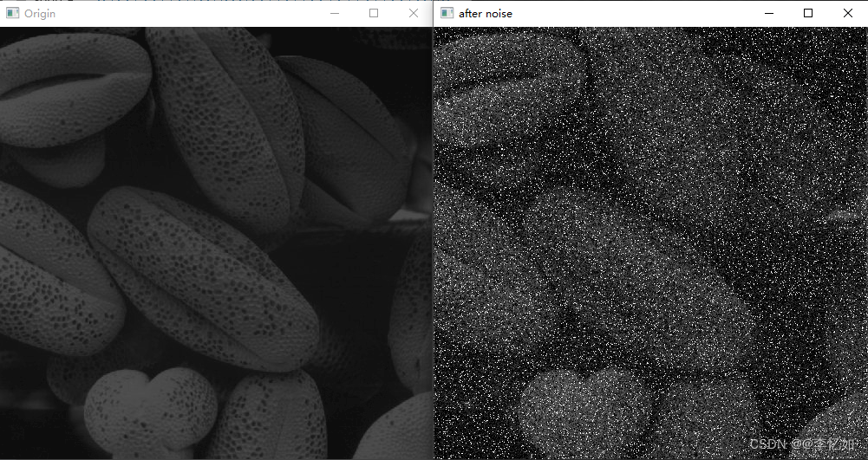Screen dimensions: 868x460
Task: Click the after noise window app icon
Action: pos(447,13)
